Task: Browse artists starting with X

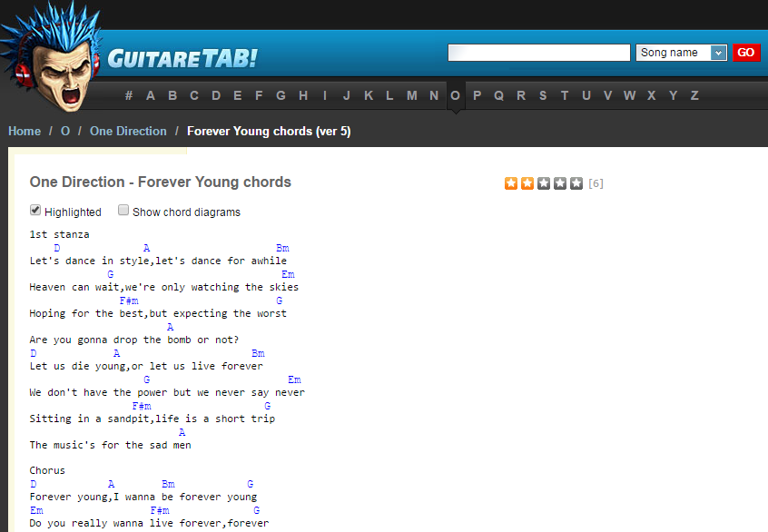Action: click(x=652, y=95)
